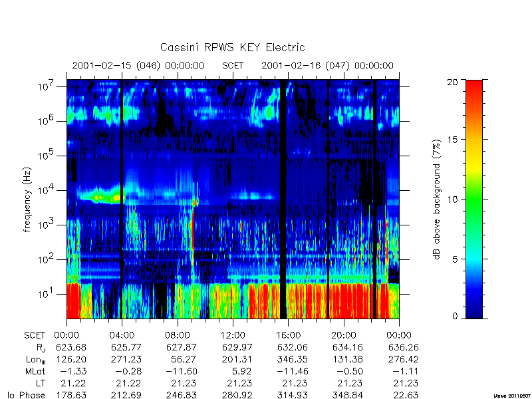The height and width of the screenshot is (399, 532).
Task: Click the SCET time 04:00 tick label
Action: click(x=122, y=335)
